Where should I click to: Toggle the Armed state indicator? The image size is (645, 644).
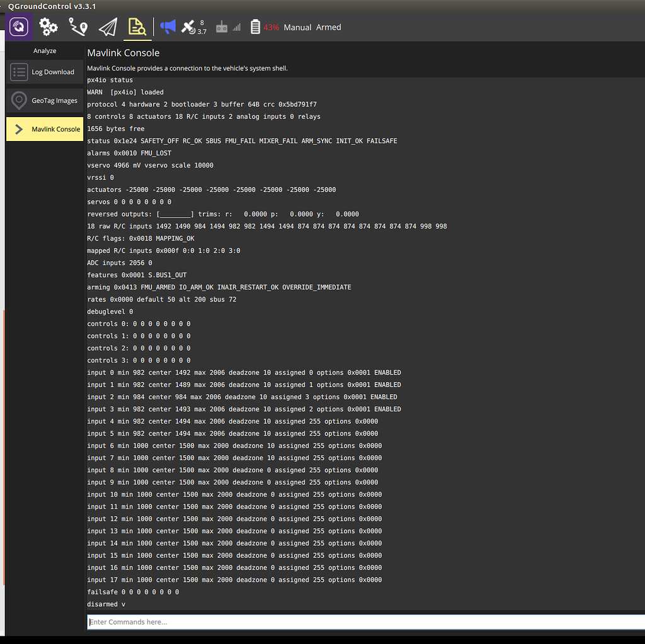[x=328, y=27]
